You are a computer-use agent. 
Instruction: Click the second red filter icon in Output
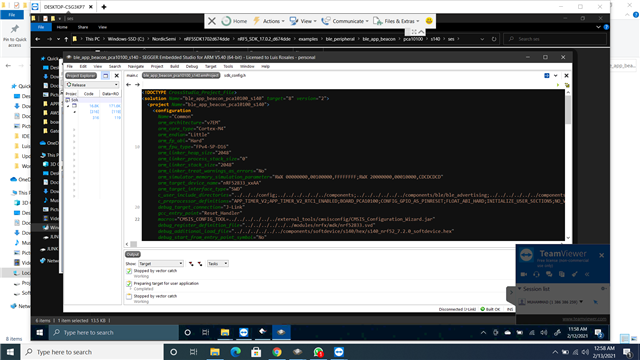[x=200, y=264]
